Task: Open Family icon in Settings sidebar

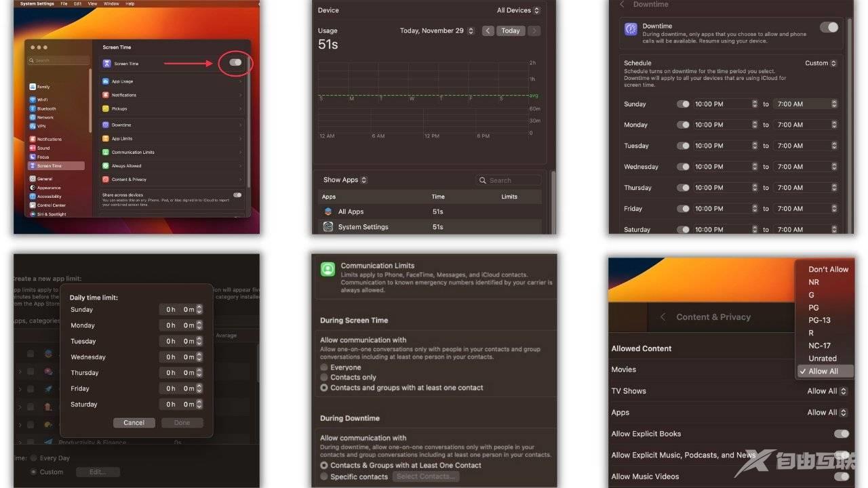Action: [x=33, y=87]
